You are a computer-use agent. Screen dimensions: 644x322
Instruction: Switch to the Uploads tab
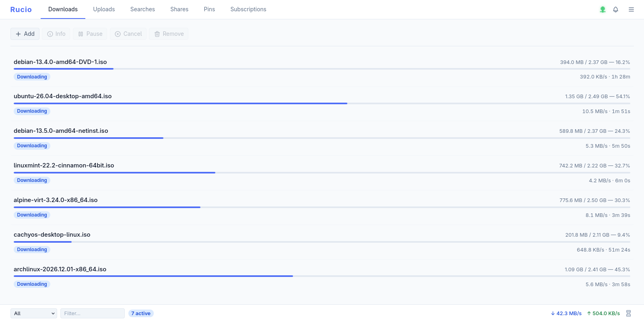[104, 9]
